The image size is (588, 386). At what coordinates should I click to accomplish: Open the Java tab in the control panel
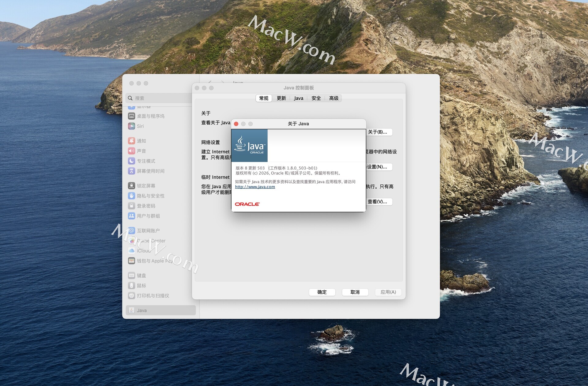(299, 98)
